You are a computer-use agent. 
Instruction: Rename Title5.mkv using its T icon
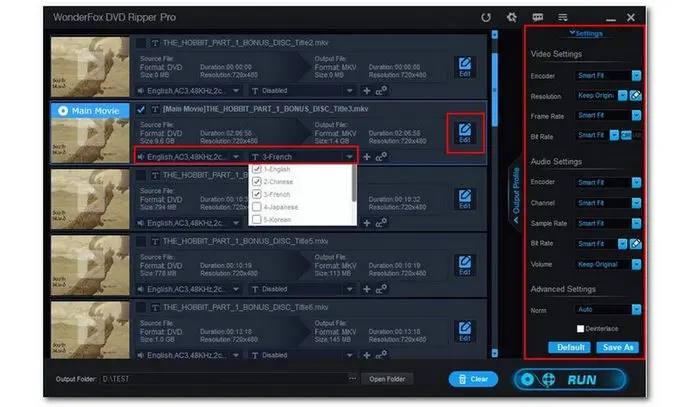click(155, 241)
